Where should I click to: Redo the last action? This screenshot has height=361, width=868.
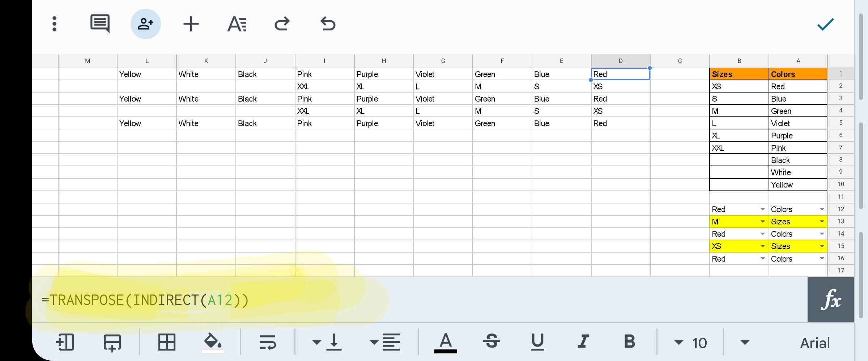tap(282, 23)
